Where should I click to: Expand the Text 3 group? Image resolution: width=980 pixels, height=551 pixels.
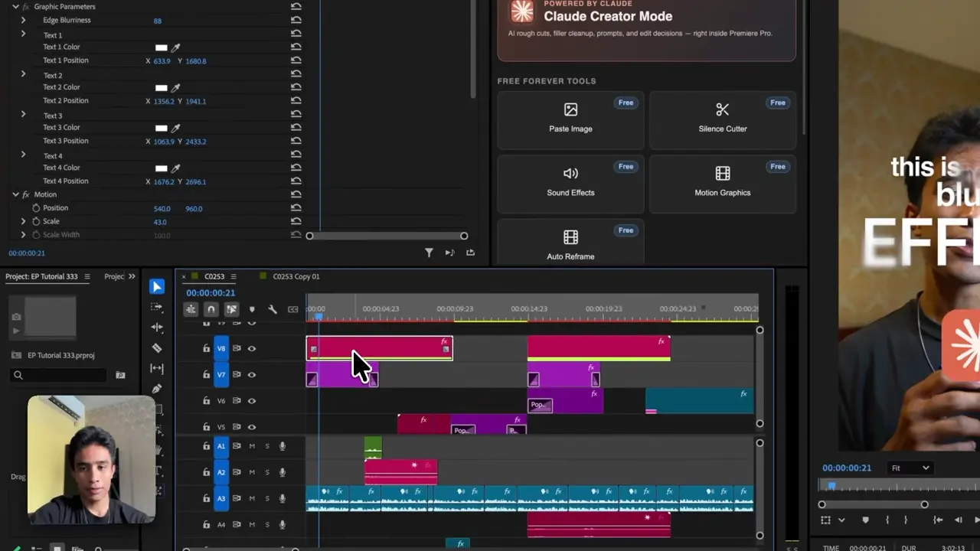(x=23, y=114)
